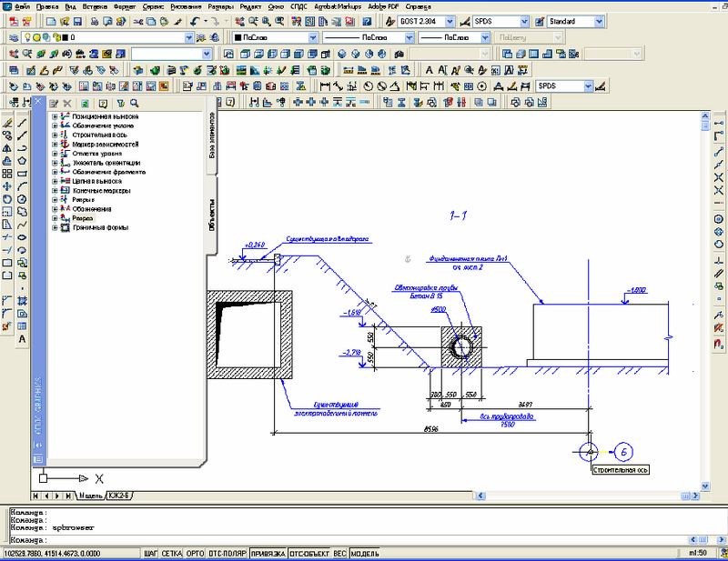This screenshot has width=728, height=561.
Task: Select the Arc draw tool
Action: click(22, 186)
